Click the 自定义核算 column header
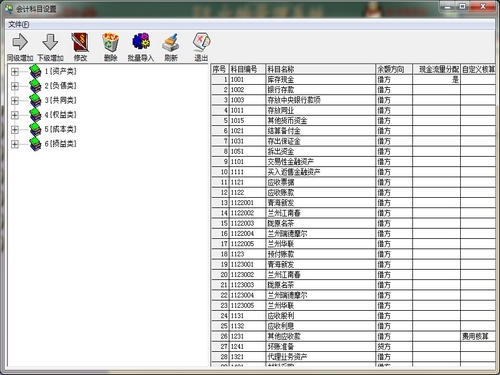 tap(478, 69)
